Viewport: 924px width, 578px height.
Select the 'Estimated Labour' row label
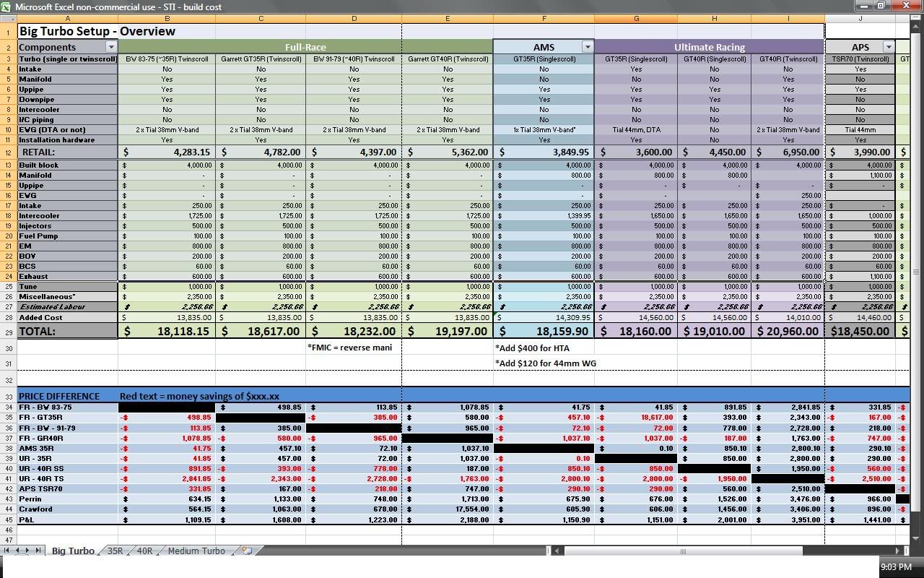click(x=68, y=307)
